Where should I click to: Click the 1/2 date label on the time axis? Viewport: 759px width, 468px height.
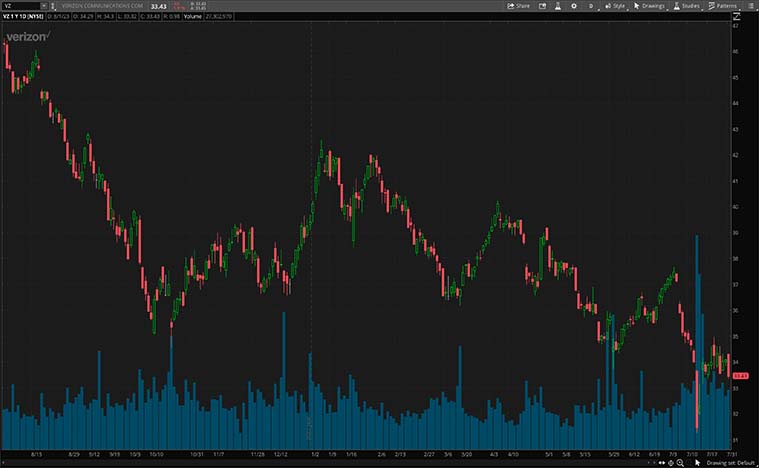click(x=315, y=454)
